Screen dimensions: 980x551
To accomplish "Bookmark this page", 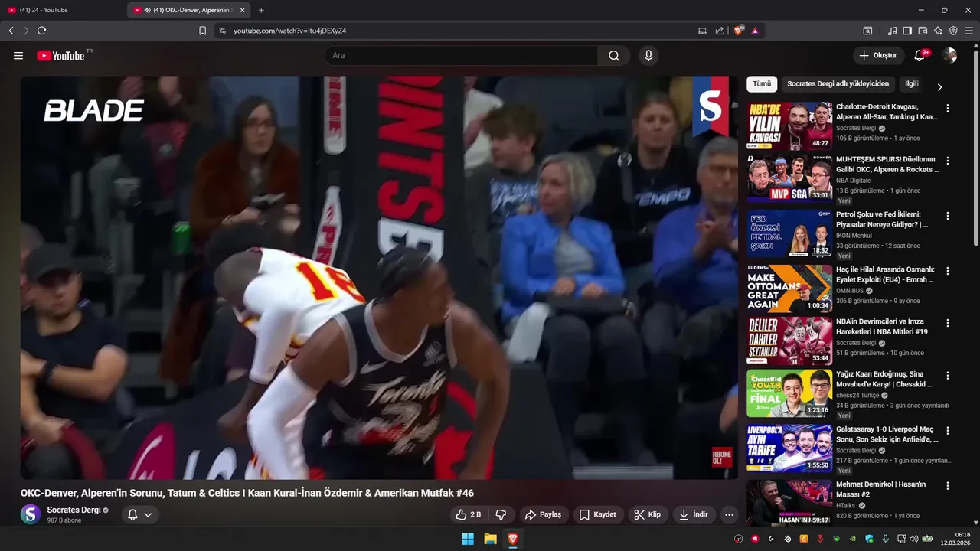I will tap(202, 31).
